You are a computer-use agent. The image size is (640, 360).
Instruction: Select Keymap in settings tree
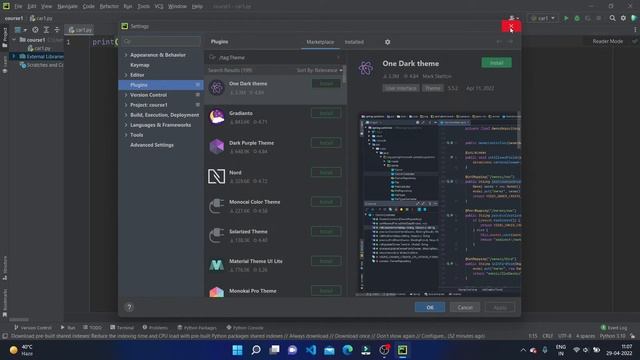140,65
